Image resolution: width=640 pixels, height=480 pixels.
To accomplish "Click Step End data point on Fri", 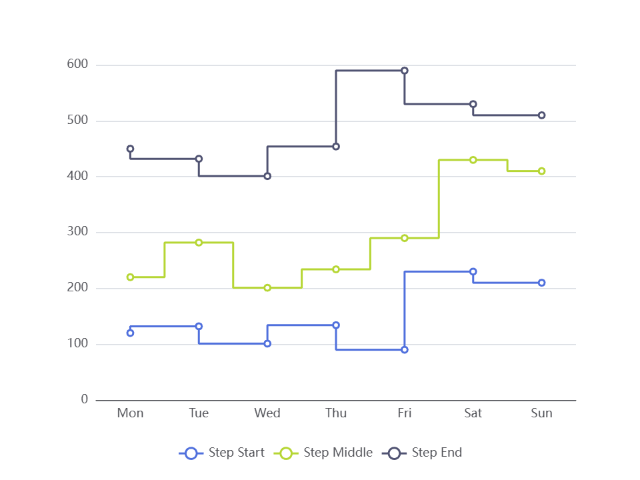I will point(405,71).
